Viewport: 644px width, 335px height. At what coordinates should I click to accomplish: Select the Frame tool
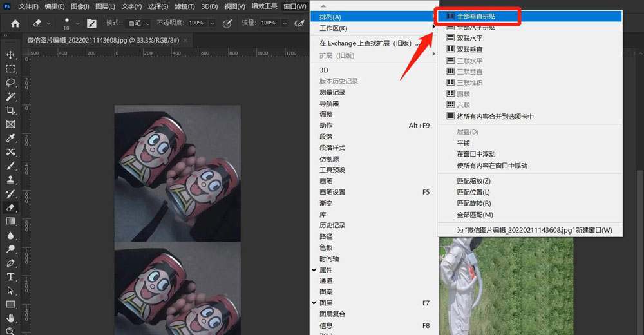[x=11, y=124]
